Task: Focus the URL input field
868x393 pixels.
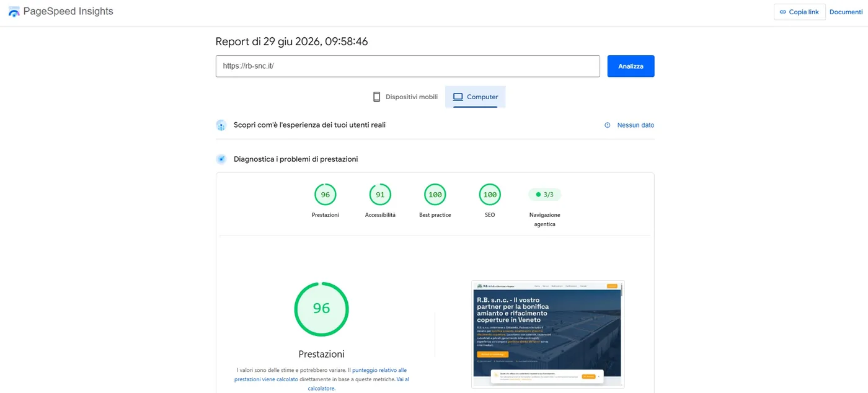Action: click(x=407, y=66)
